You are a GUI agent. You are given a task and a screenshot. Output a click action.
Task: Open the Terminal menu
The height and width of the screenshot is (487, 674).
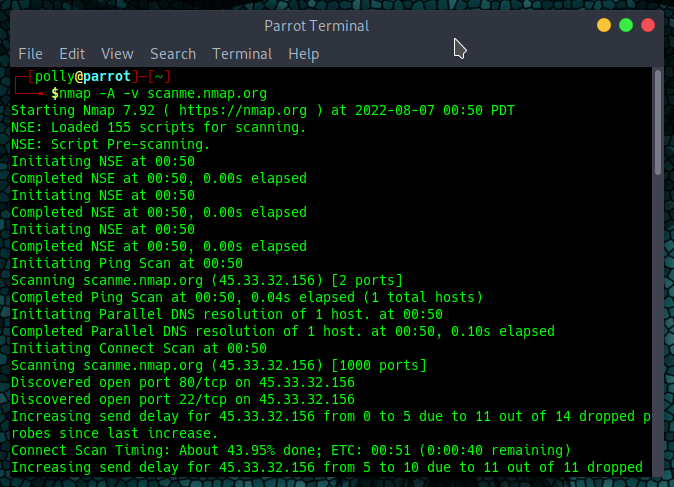pyautogui.click(x=242, y=54)
